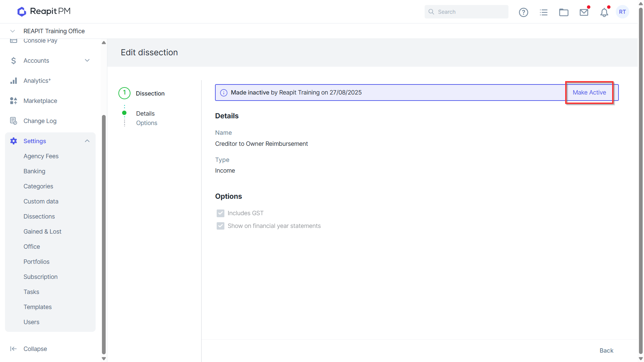Screen dimensions: 644x362
Task: Click the Search input field
Action: point(466,12)
